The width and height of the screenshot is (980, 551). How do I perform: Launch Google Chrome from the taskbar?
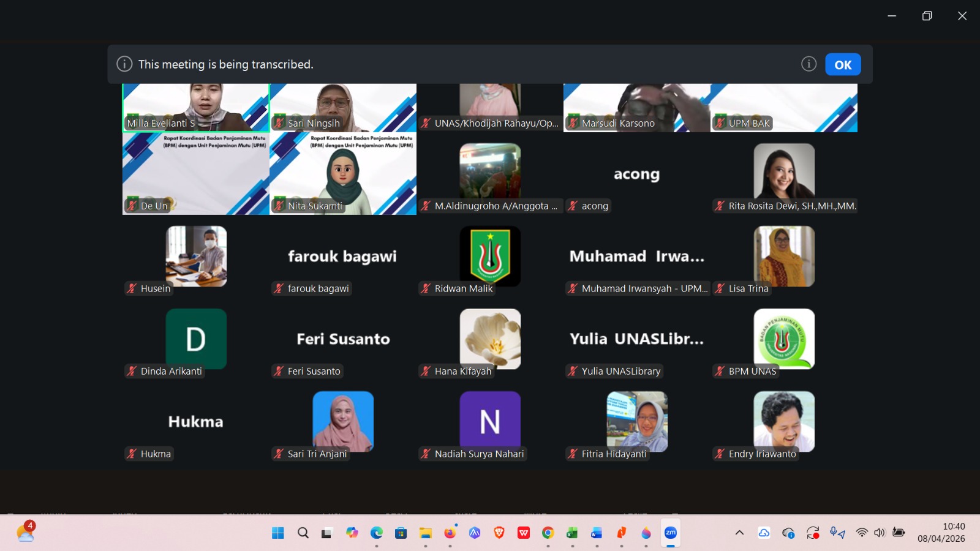pos(548,533)
